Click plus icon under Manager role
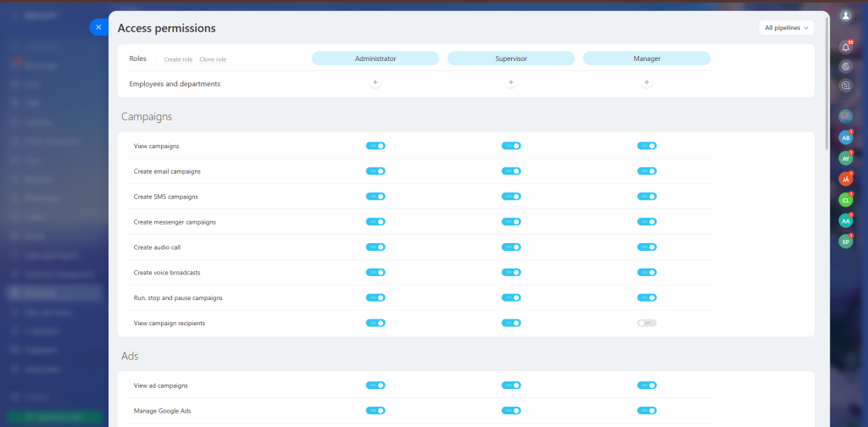Screen dimensions: 868x427 pyautogui.click(x=647, y=83)
